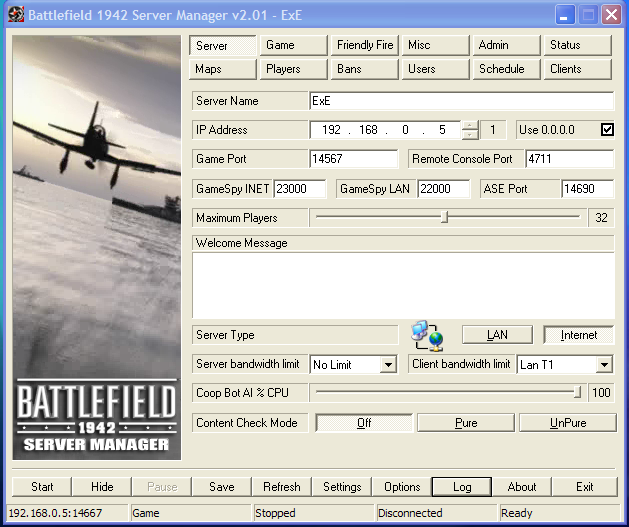Set Content Check Mode to Off
The image size is (629, 527).
364,423
